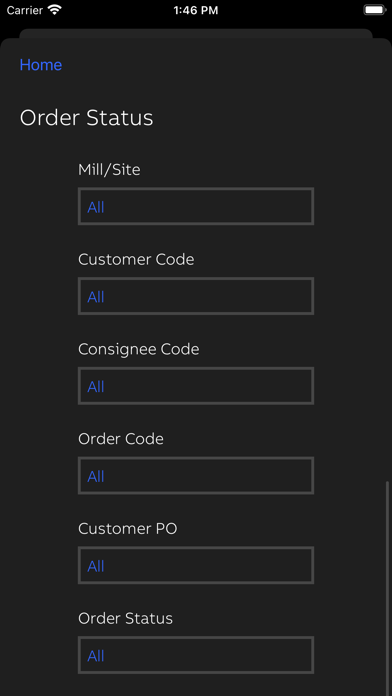
Task: Tap the 1:46 PM clock
Action: tap(196, 10)
